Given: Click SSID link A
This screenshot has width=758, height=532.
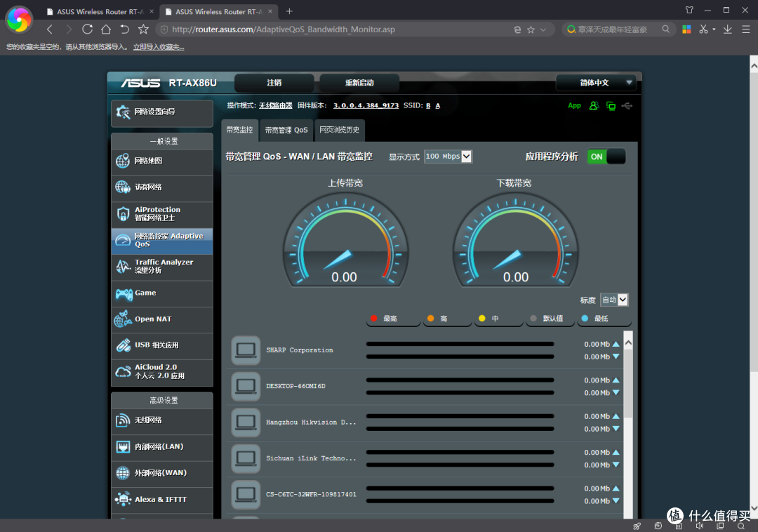Looking at the screenshot, I should point(437,105).
